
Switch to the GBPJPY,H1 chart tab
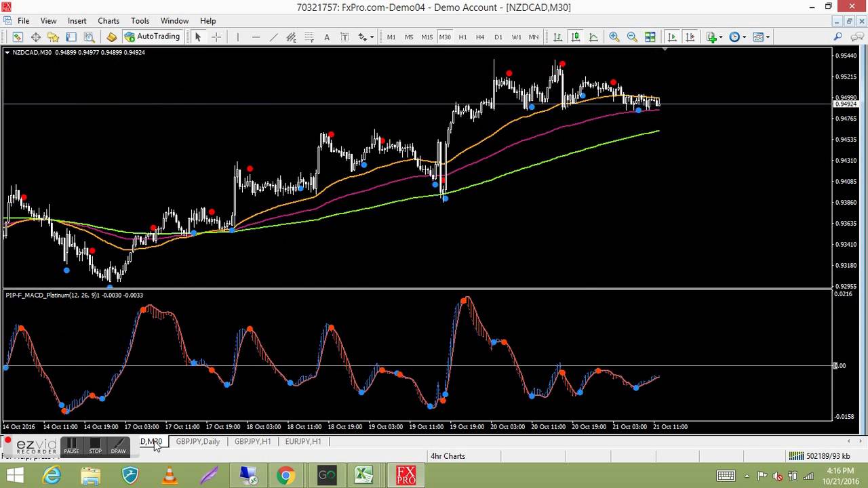coord(252,441)
